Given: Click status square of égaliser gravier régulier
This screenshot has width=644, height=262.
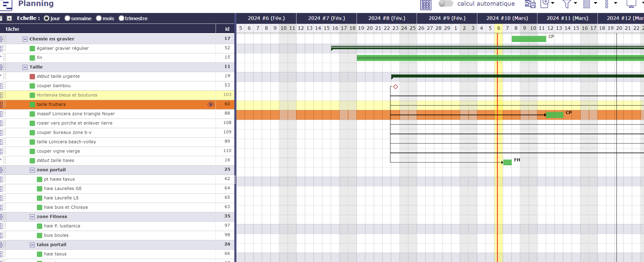Looking at the screenshot, I should [32, 49].
